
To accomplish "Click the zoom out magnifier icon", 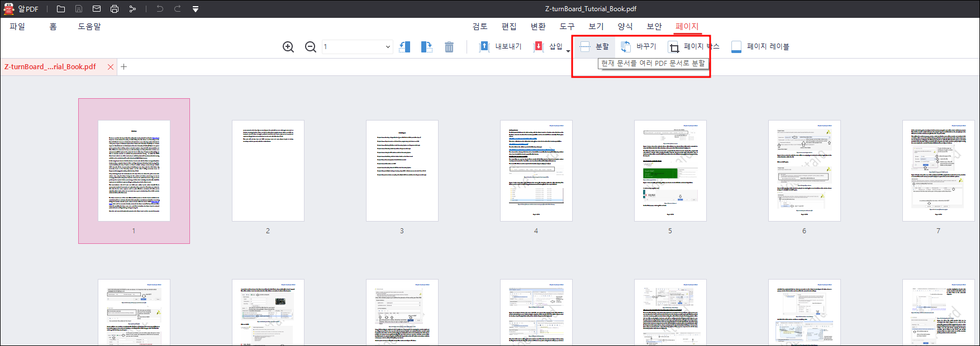I will [311, 47].
